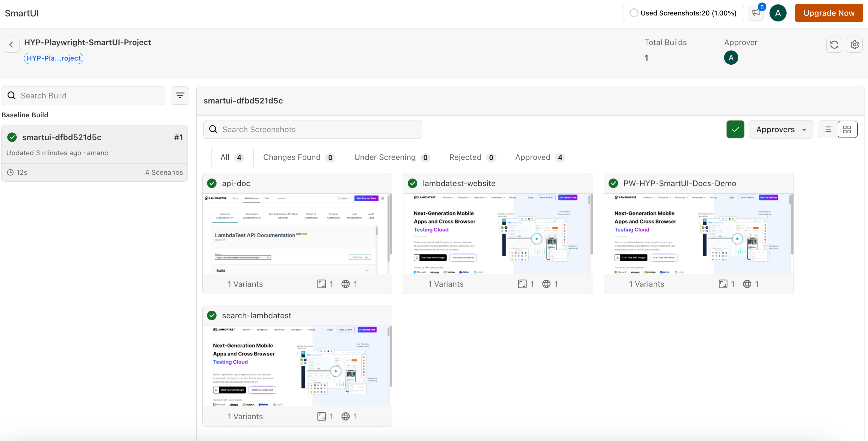Open the Approvers dropdown
Viewport: 868px width, 441px height.
point(781,129)
